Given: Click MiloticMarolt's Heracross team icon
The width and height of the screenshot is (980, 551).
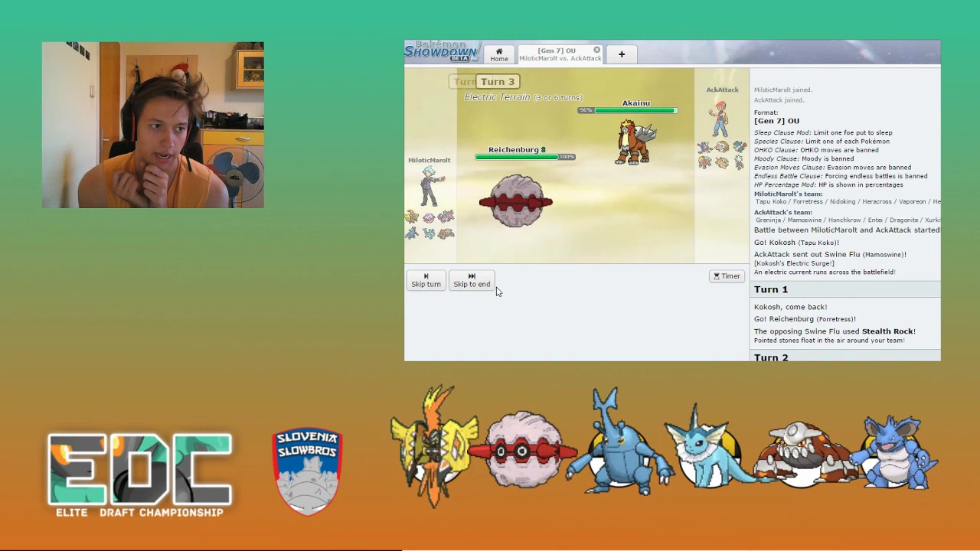Looking at the screenshot, I should pyautogui.click(x=412, y=233).
